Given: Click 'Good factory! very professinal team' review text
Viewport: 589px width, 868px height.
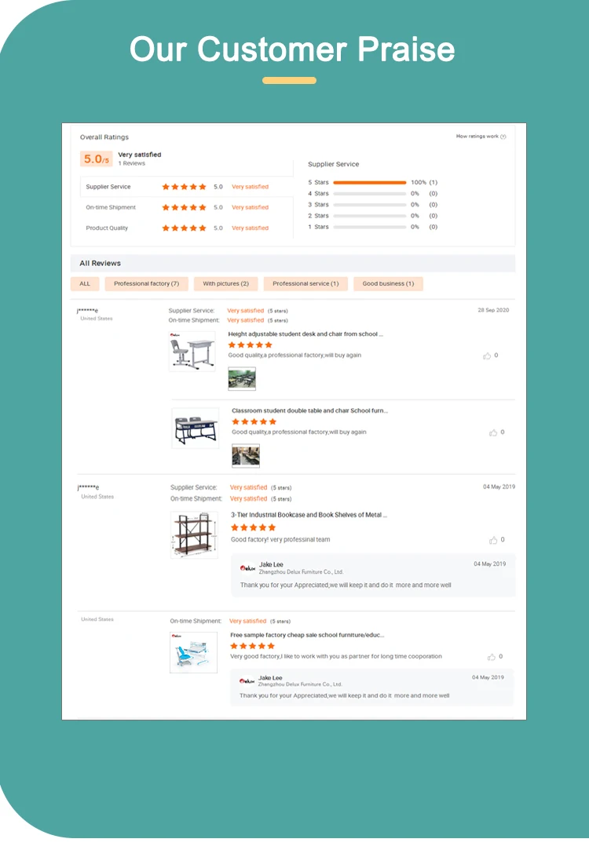Looking at the screenshot, I should 280,540.
